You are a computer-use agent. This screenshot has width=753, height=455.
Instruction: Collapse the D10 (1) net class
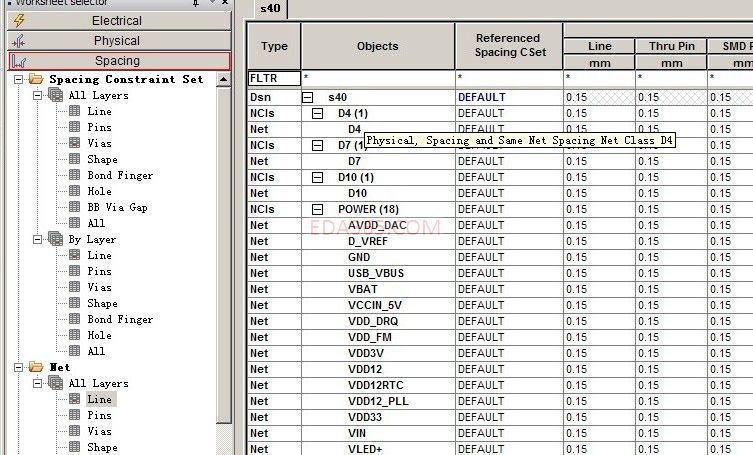click(317, 178)
